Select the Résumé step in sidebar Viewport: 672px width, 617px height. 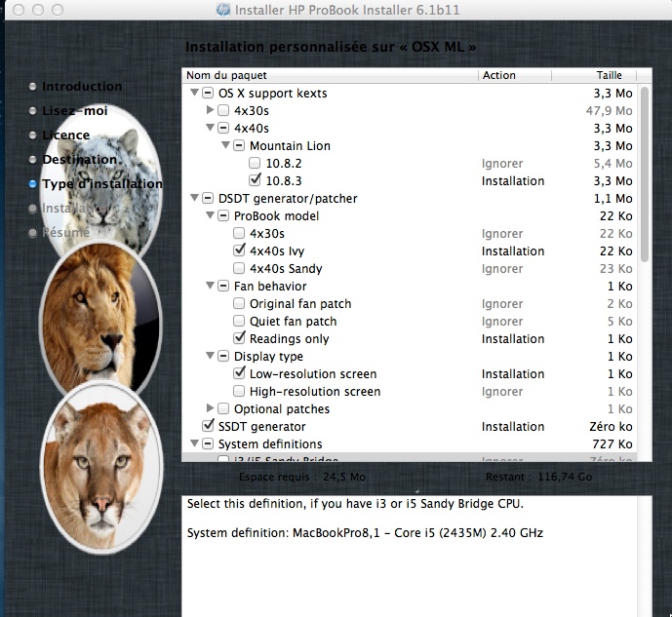[65, 233]
